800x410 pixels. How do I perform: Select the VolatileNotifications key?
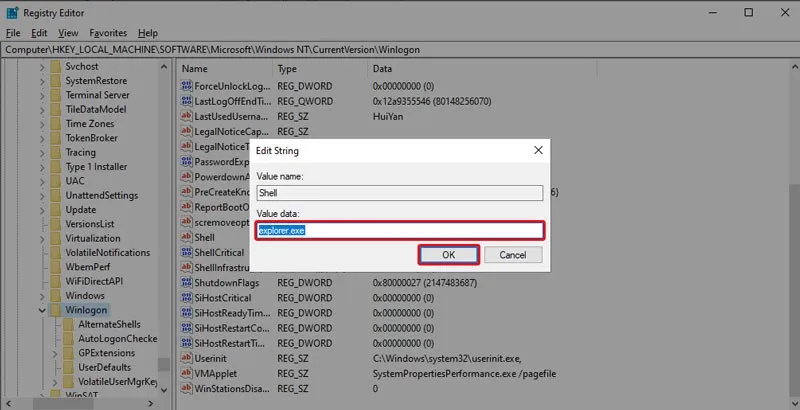[108, 253]
